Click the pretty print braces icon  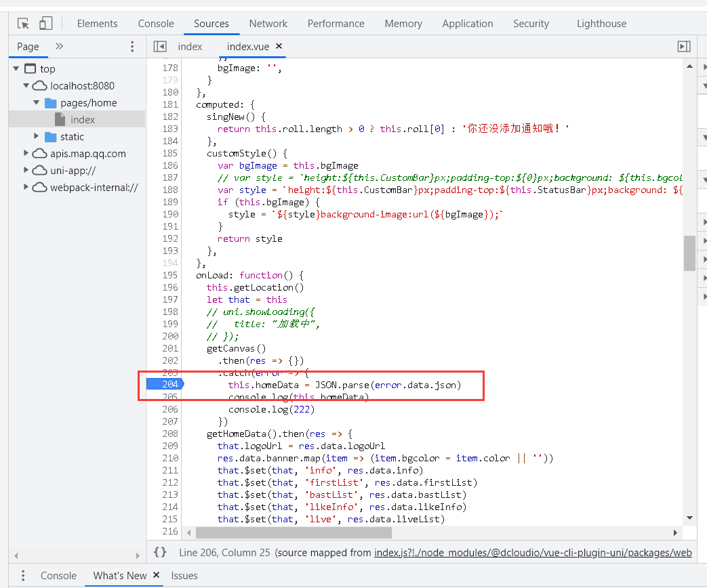160,552
